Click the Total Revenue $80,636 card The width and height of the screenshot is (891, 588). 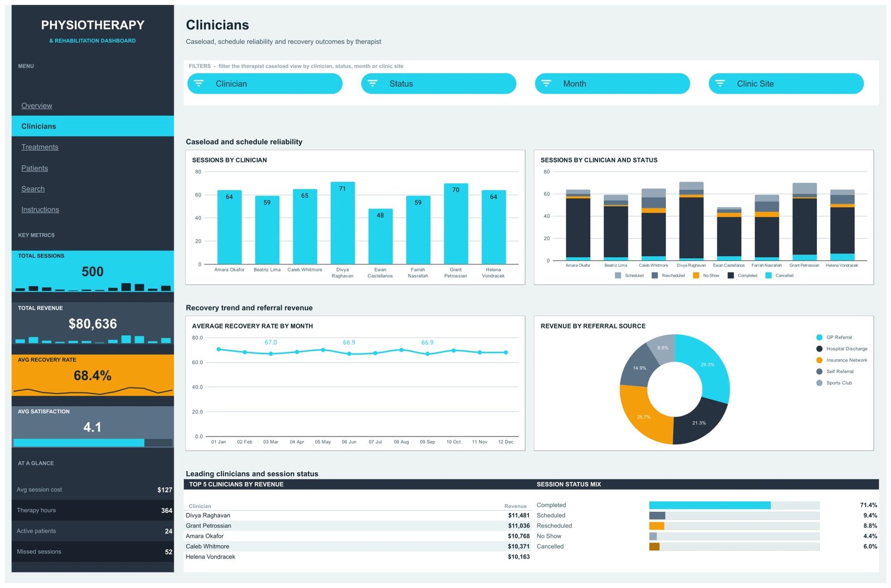click(92, 324)
